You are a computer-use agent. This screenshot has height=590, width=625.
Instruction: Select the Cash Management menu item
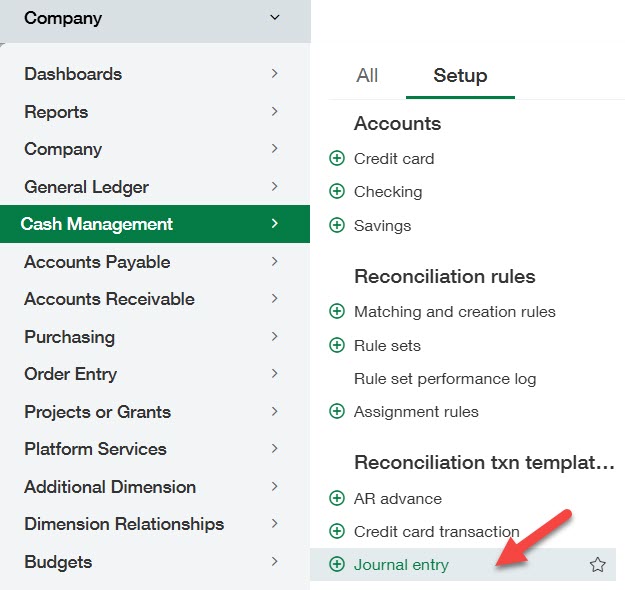pyautogui.click(x=97, y=225)
